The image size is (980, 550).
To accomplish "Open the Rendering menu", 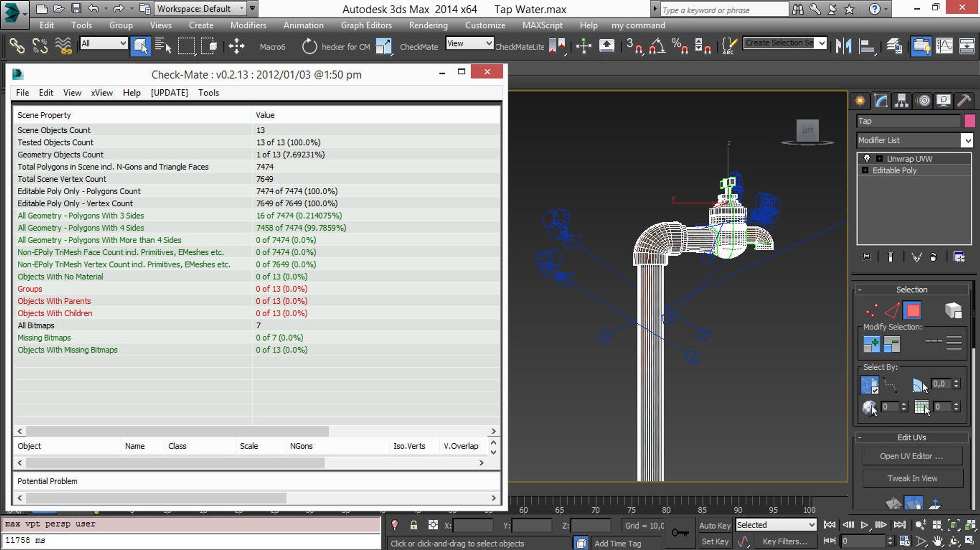I will [x=428, y=25].
